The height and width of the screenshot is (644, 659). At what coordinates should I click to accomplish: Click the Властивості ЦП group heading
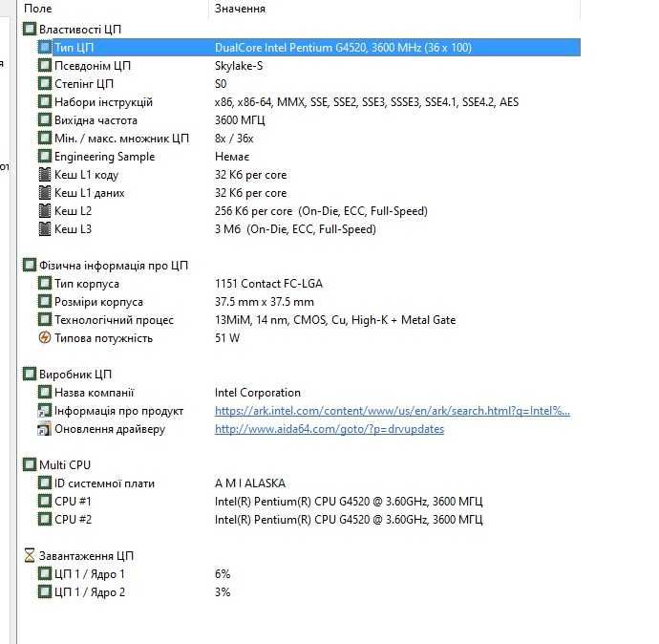(80, 29)
